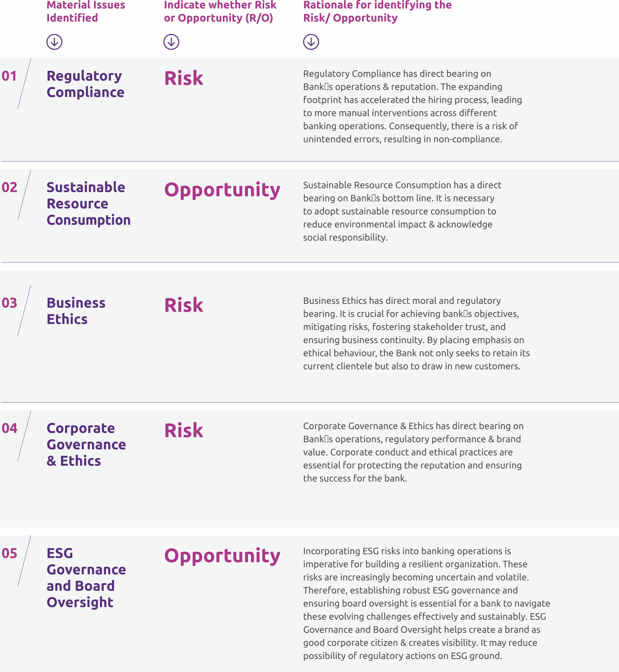The image size is (619, 672).
Task: Open the Sustainable Resource Consumption title
Action: (x=88, y=203)
